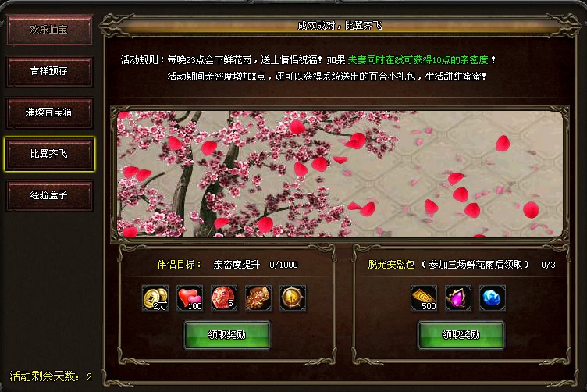Click the red gem reward icon marked 5
The height and width of the screenshot is (392, 587).
[x=224, y=298]
